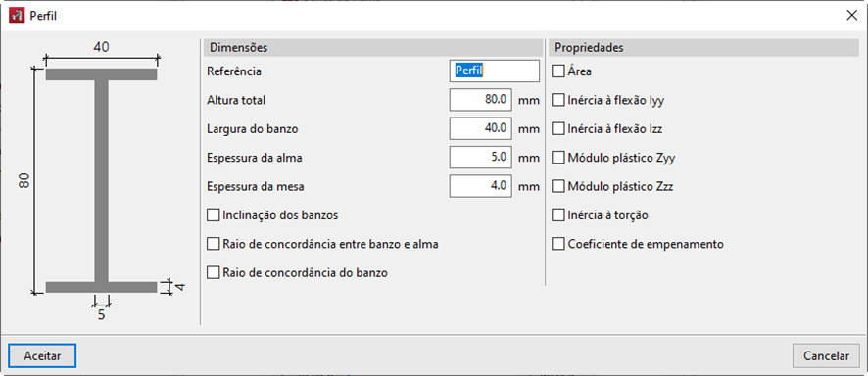Viewport: 868px width, 376px height.
Task: Select the Altura total value field
Action: click(480, 100)
